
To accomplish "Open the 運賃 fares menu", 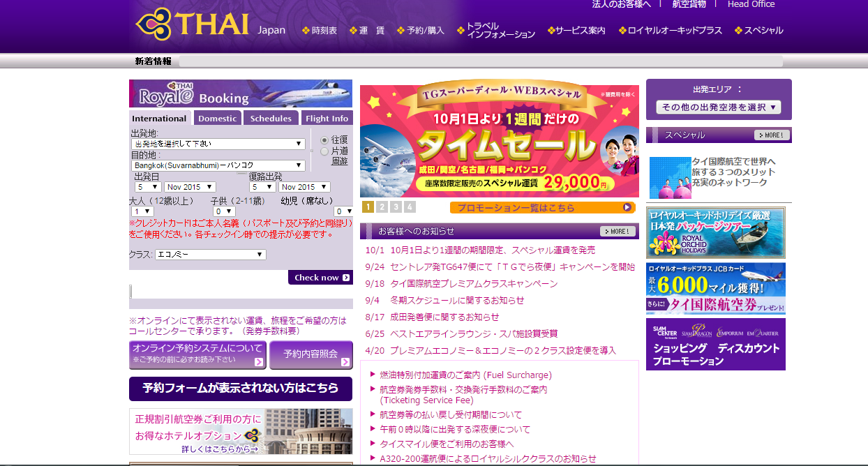I will click(367, 31).
